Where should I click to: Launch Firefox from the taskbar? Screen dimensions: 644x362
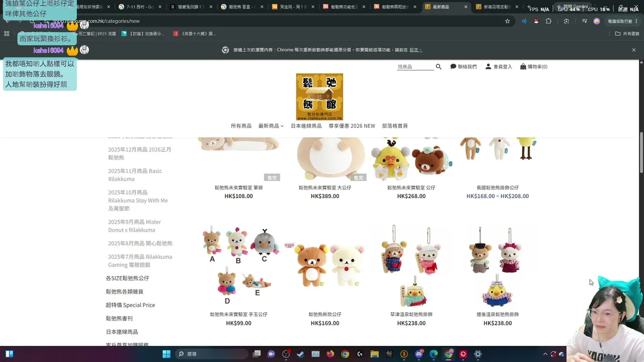[x=330, y=354]
